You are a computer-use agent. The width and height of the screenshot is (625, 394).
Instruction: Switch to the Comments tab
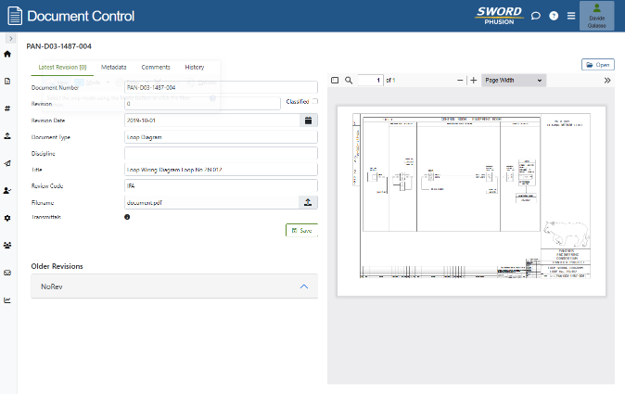156,67
